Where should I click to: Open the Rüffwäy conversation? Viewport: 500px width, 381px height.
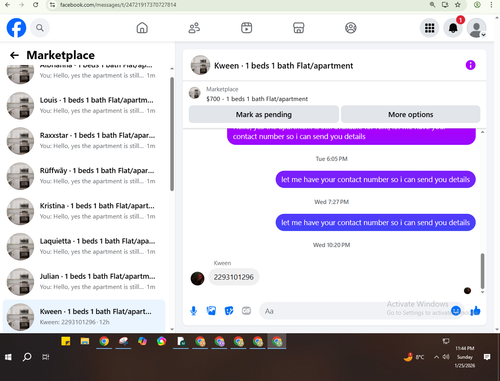pos(84,176)
